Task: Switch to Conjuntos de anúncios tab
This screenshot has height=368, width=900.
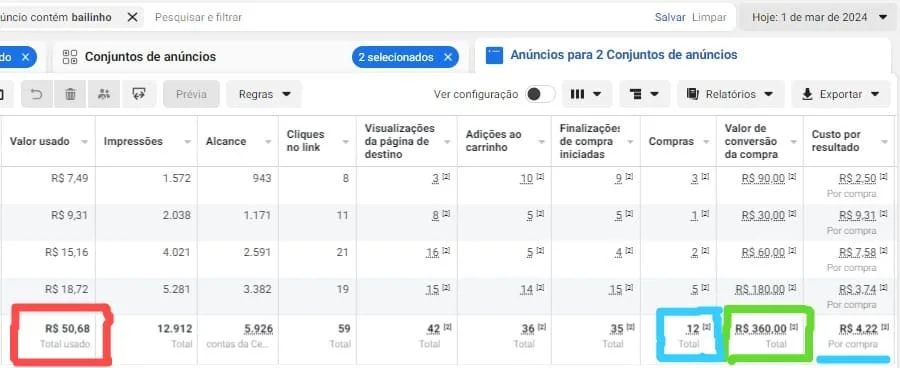Action: click(150, 57)
